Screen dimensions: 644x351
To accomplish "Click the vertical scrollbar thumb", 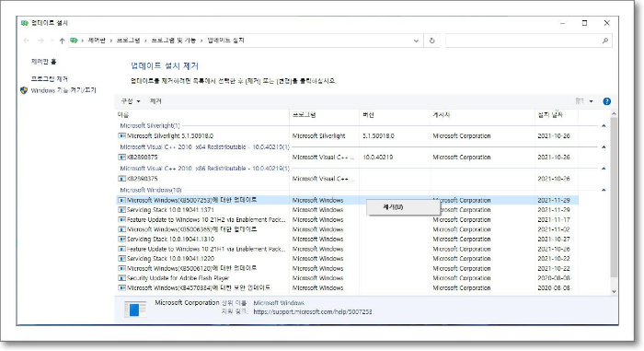I will (614, 197).
